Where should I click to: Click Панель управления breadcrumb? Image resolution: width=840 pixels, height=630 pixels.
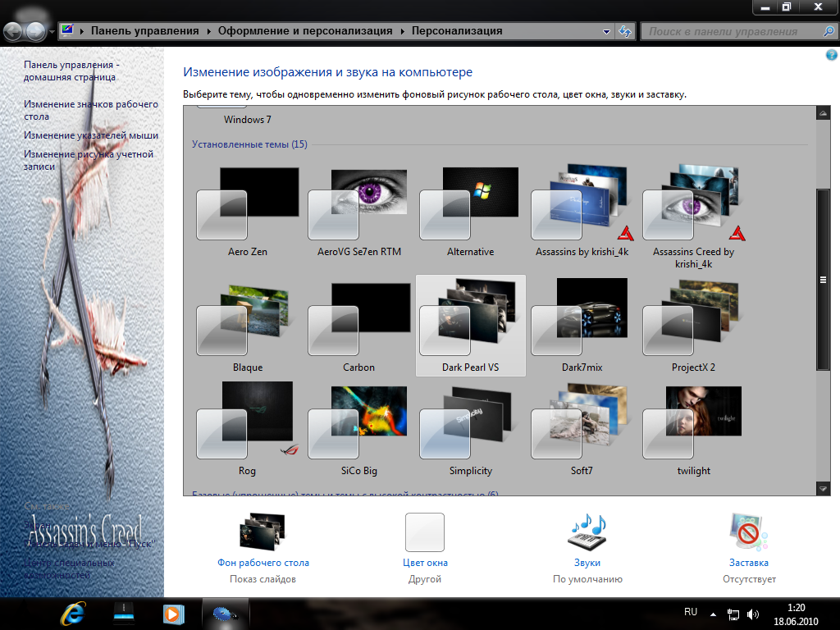[144, 31]
